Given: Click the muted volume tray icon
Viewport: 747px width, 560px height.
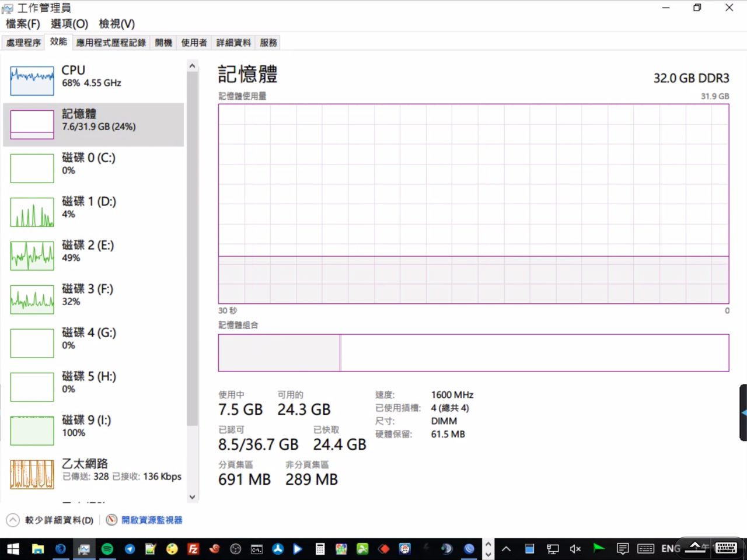Looking at the screenshot, I should (575, 548).
